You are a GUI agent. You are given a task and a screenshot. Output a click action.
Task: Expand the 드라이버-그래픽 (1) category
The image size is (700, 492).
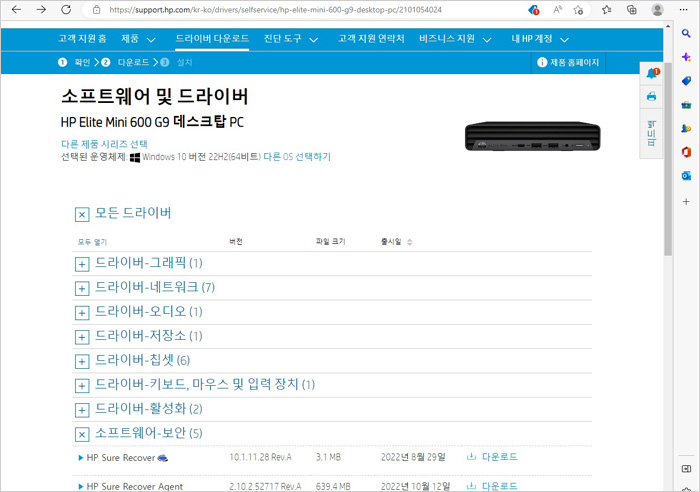tap(82, 264)
